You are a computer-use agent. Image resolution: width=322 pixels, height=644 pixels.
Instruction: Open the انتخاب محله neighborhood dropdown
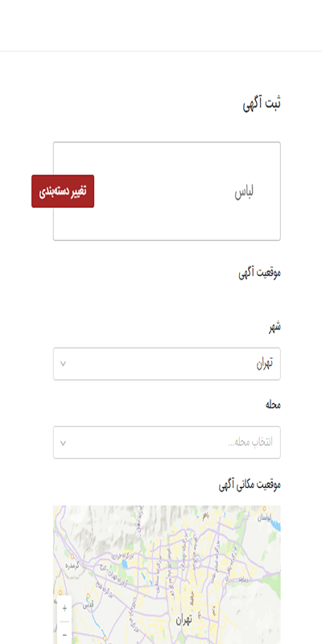167,442
